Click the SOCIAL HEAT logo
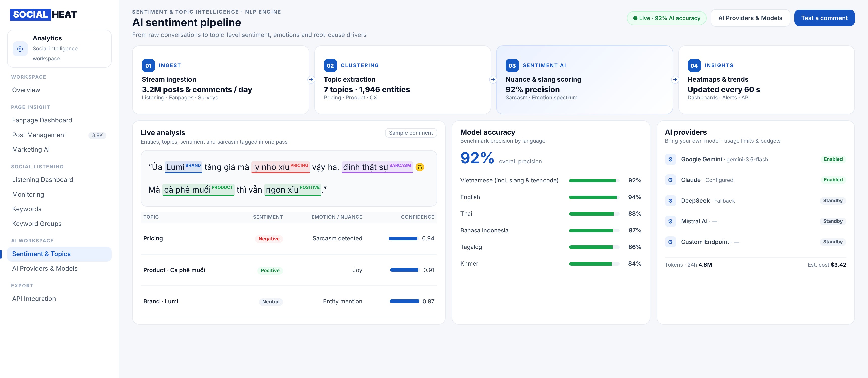The width and height of the screenshot is (868, 378). point(43,14)
